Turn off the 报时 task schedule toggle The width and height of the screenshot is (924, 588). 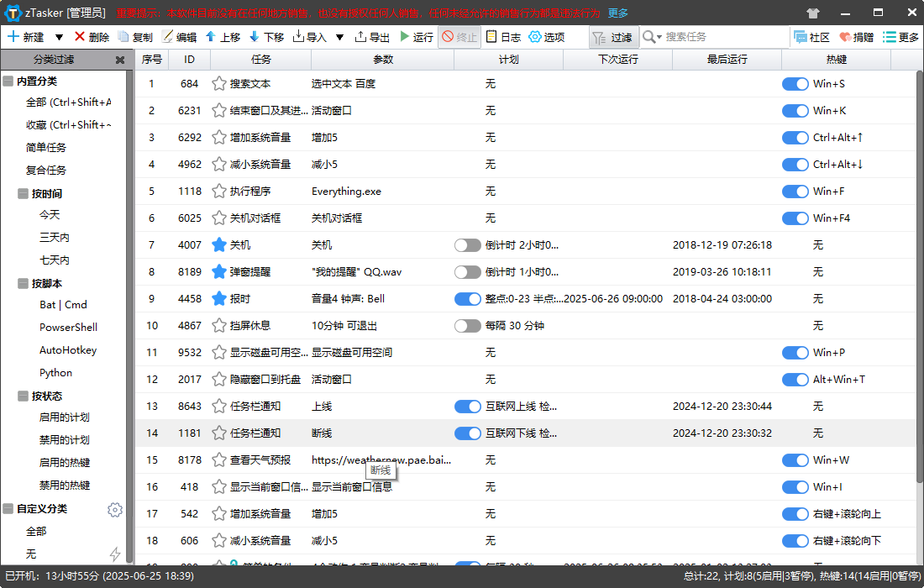pyautogui.click(x=468, y=298)
